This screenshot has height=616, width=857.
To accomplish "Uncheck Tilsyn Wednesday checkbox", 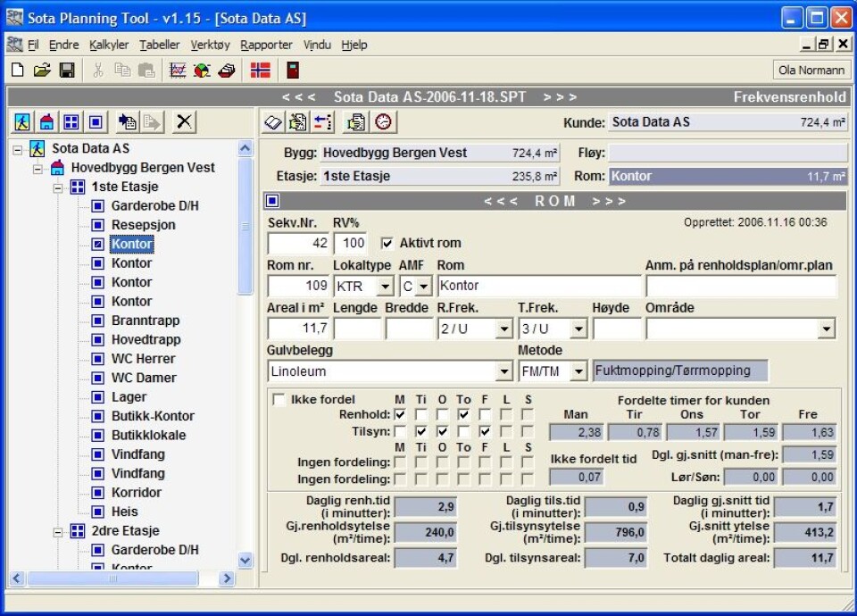I will tap(442, 431).
